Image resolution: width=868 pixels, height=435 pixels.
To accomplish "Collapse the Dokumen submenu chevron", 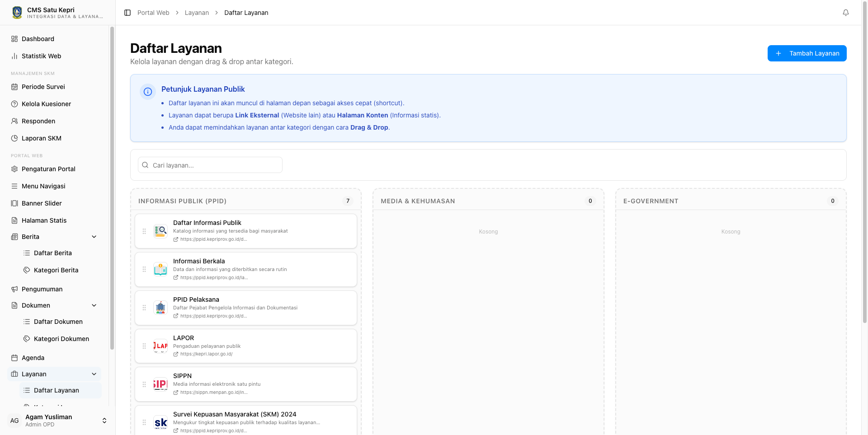I will pos(94,305).
